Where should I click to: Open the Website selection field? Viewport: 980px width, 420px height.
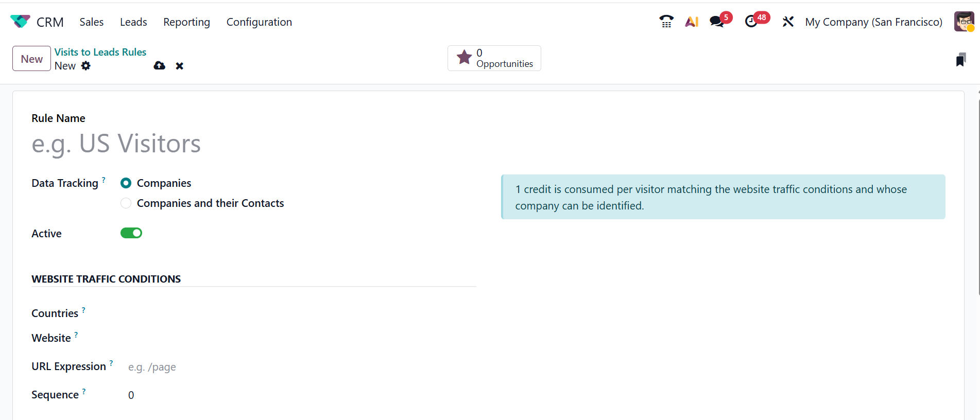[299, 338]
